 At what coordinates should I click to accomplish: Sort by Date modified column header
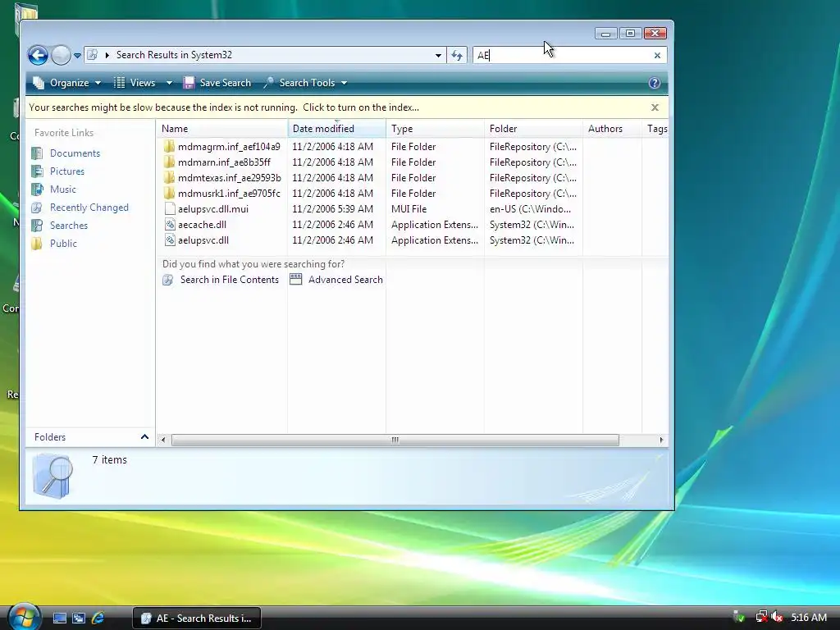tap(336, 129)
